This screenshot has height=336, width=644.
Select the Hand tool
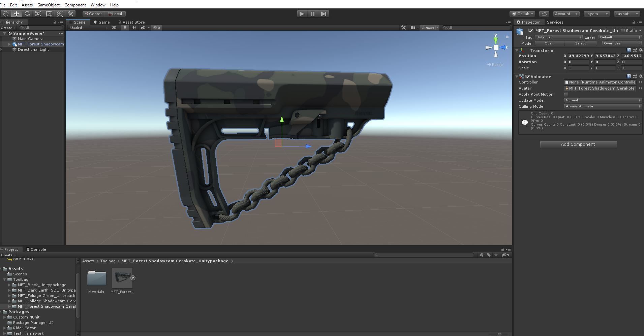6,14
